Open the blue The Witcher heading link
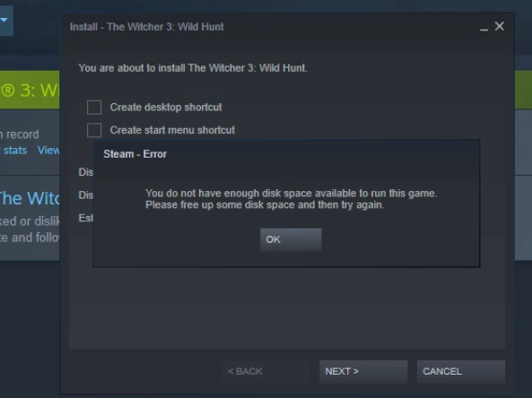The height and width of the screenshot is (398, 532). point(30,198)
